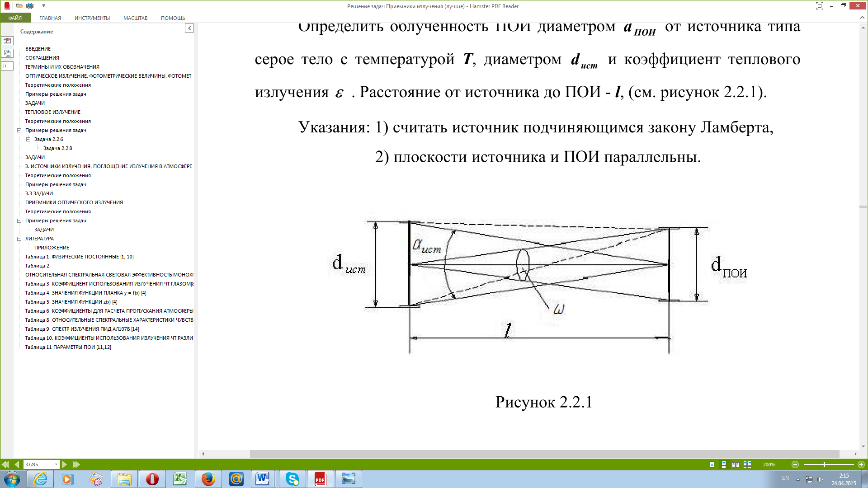
Task: Click the 200% zoom level label
Action: [x=769, y=465]
